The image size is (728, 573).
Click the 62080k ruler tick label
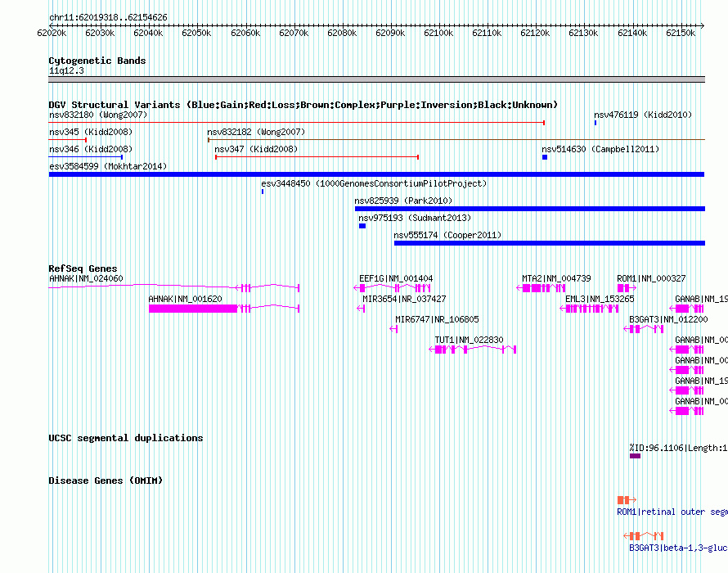[x=342, y=33]
